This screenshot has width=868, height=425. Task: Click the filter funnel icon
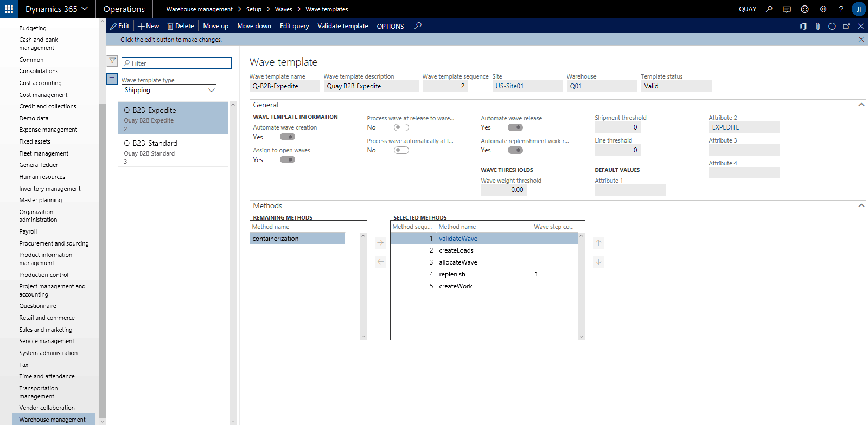(x=112, y=61)
